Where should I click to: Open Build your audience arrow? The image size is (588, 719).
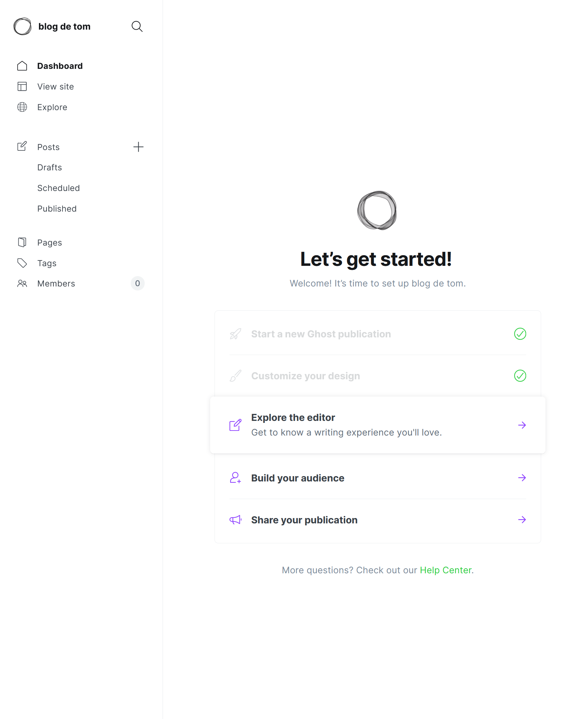[522, 478]
